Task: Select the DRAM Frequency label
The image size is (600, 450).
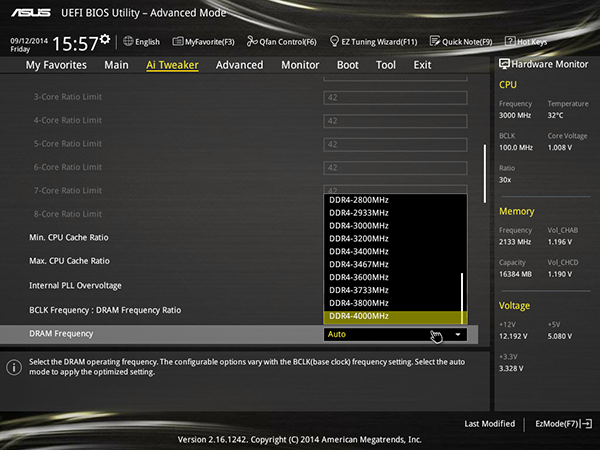Action: coord(61,334)
